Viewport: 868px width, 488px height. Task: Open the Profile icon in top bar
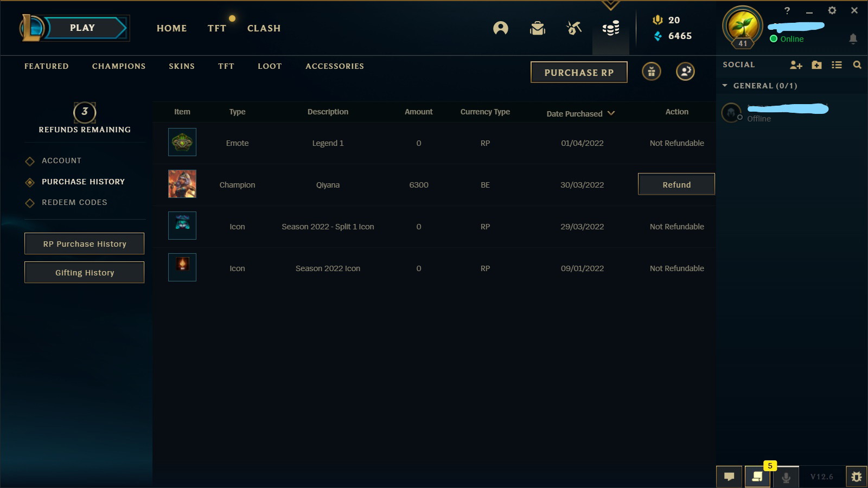pyautogui.click(x=501, y=28)
